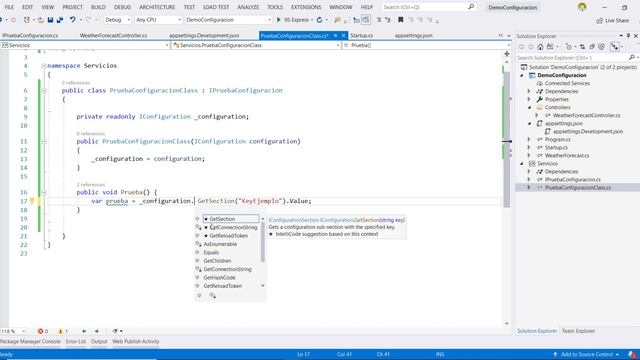Open the BUILD menu

(98, 7)
